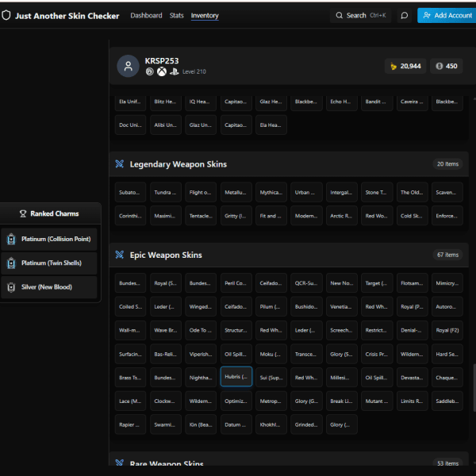Click the Rare Weapon Skins header
Viewport: 476px width, 476px height.
289,459
